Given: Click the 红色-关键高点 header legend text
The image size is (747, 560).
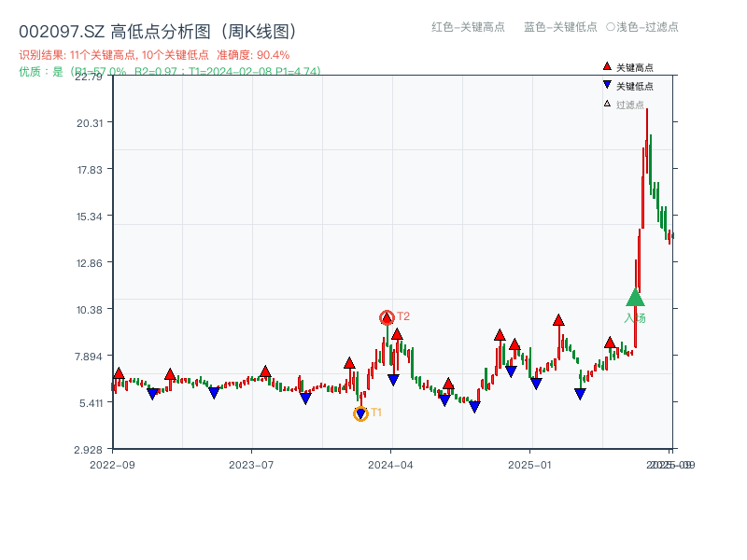Looking at the screenshot, I should [468, 27].
